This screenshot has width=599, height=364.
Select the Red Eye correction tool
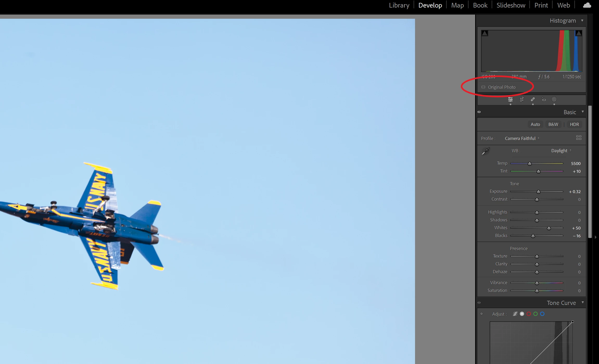coord(544,99)
